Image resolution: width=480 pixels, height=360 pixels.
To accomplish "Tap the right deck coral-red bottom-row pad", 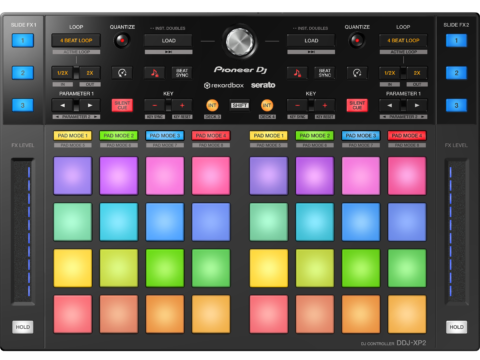I will coord(268,314).
